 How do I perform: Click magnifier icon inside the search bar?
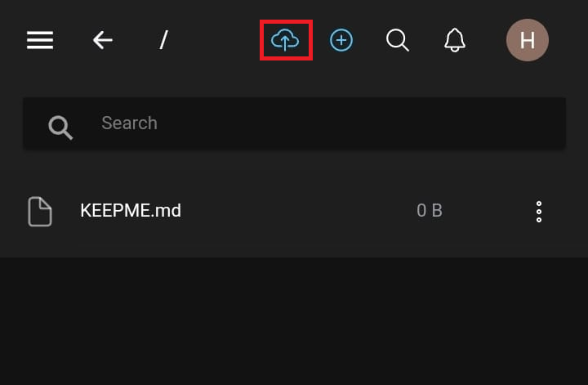tap(60, 126)
